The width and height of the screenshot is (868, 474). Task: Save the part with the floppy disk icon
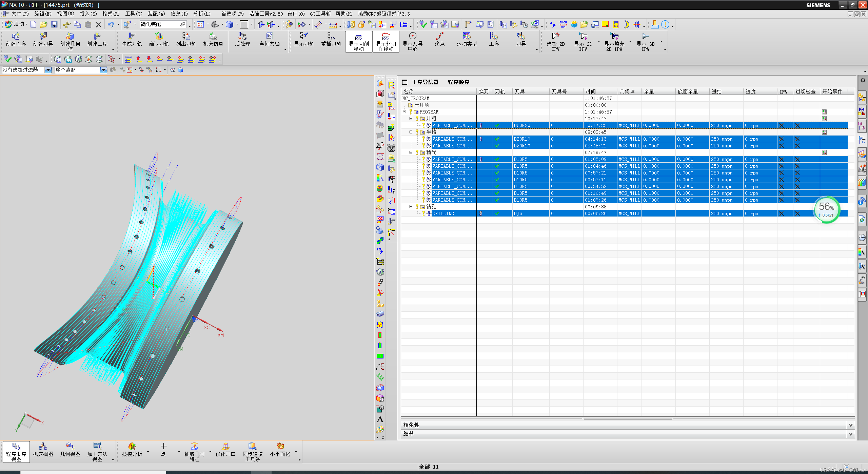[54, 24]
